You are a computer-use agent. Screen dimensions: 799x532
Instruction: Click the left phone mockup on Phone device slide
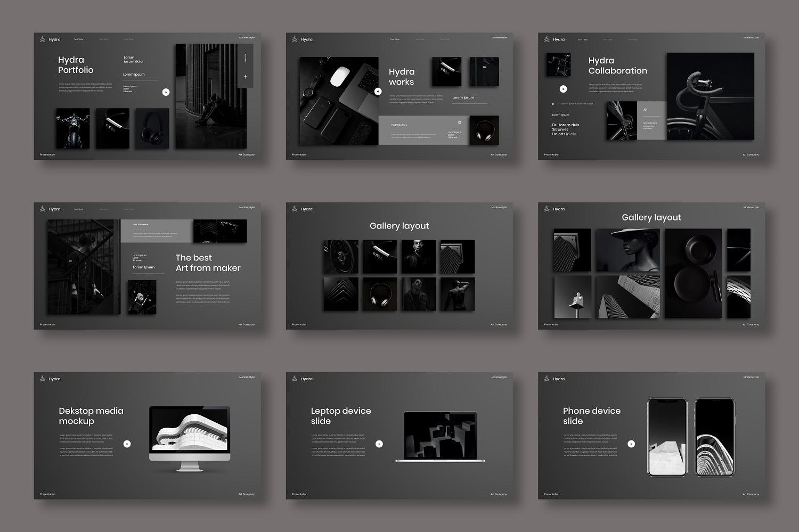pos(668,437)
